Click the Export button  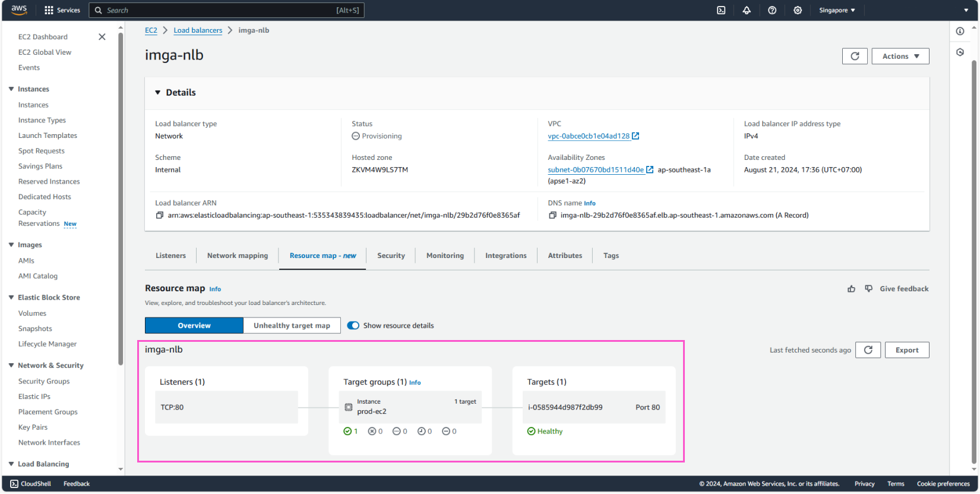pos(907,350)
